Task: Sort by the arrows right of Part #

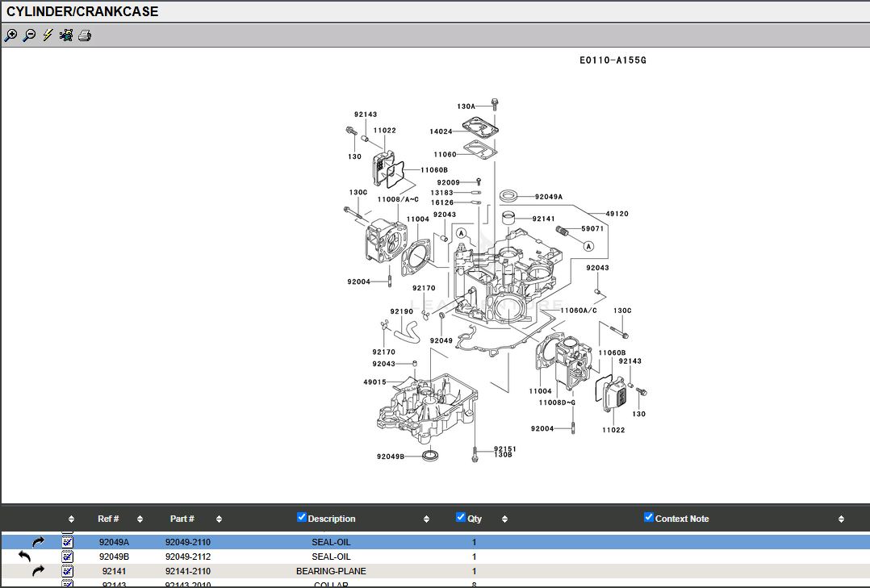Action: 219,519
